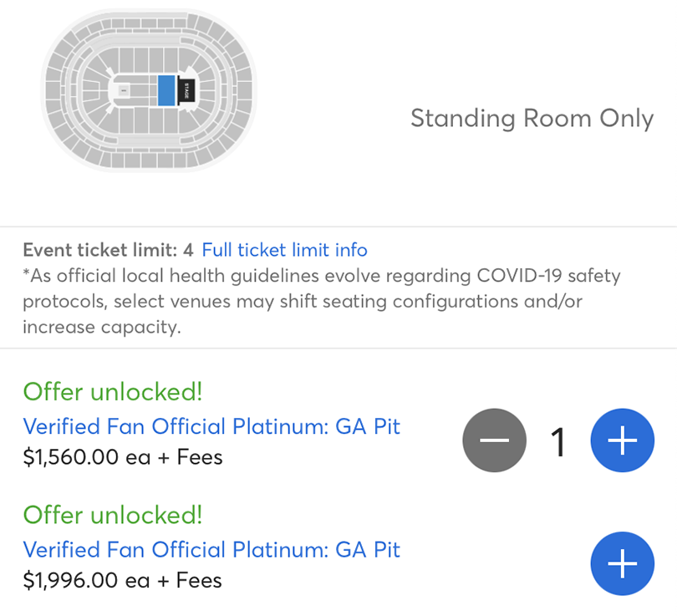Click the COVID-19 safety protocols notice text
Screen dimensions: 677x616
coord(322,301)
